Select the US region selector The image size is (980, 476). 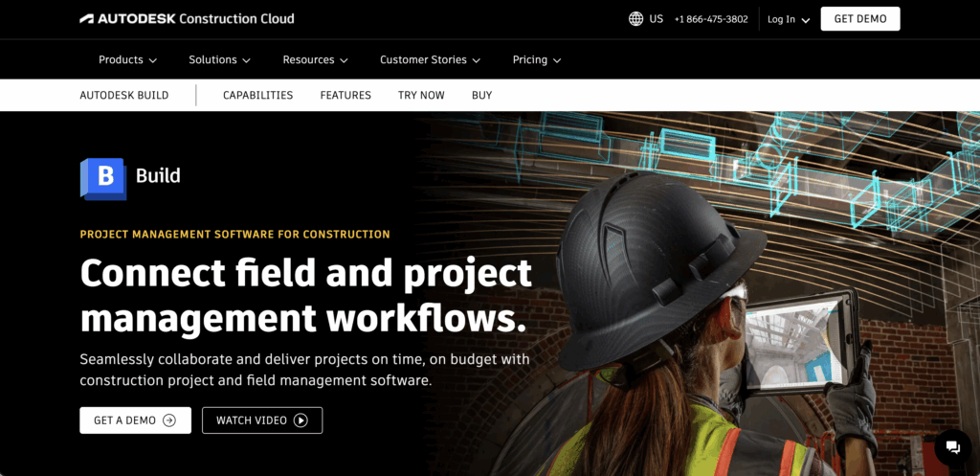click(x=646, y=19)
